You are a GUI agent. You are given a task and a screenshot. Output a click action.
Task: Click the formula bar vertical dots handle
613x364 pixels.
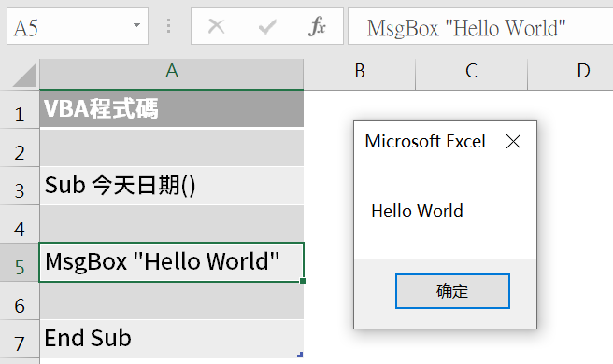(x=168, y=26)
